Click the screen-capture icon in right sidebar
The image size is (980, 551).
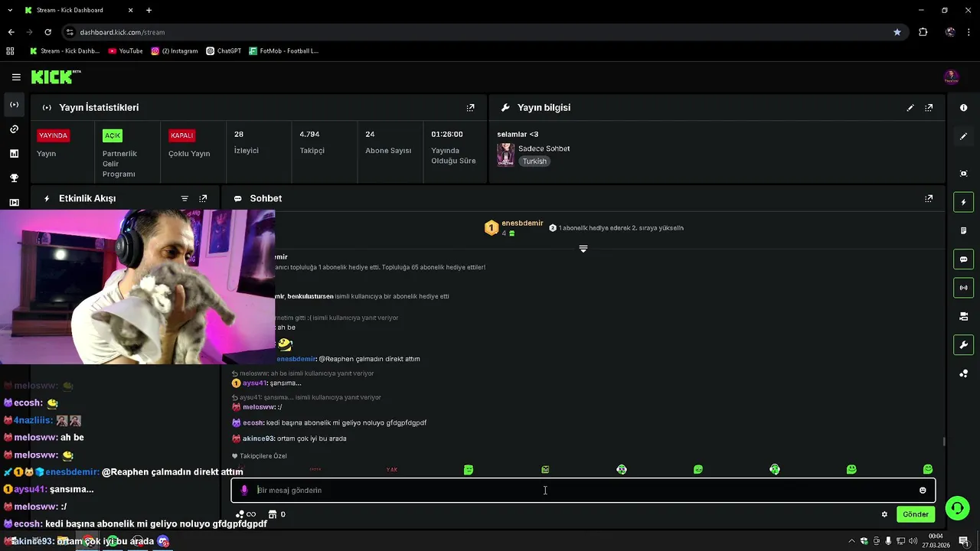tap(963, 174)
